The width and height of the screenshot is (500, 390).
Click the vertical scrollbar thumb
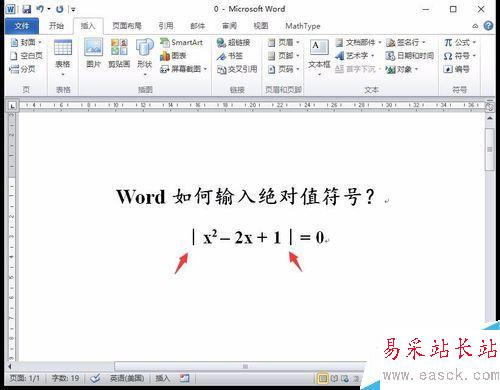490,150
